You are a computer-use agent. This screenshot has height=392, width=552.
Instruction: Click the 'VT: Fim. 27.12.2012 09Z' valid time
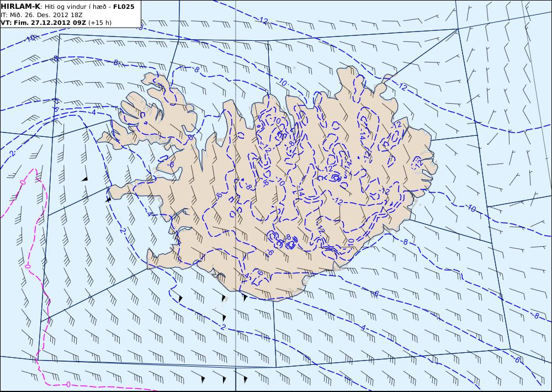43,23
